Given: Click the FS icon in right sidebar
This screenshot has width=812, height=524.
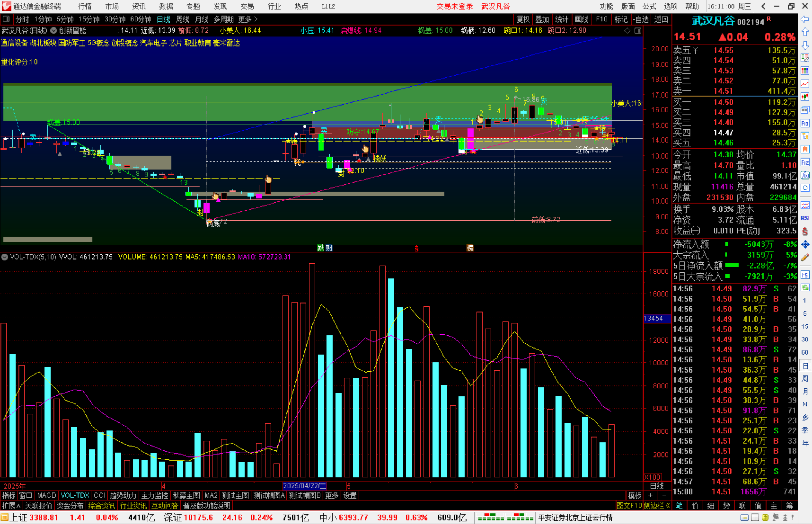Looking at the screenshot, I should (x=805, y=275).
